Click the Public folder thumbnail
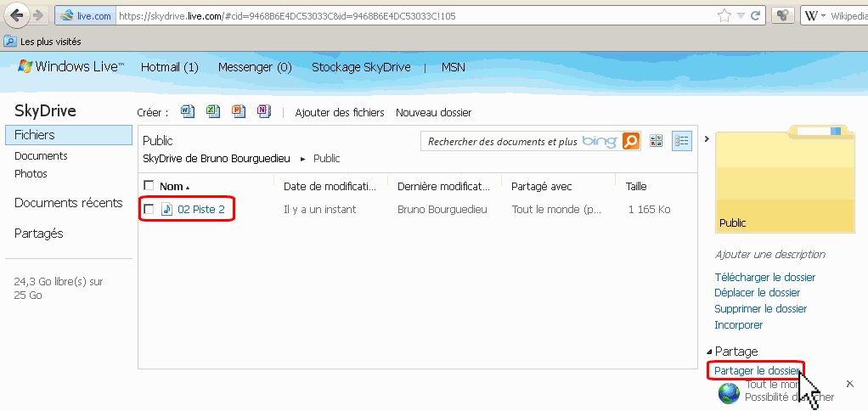 click(x=786, y=178)
